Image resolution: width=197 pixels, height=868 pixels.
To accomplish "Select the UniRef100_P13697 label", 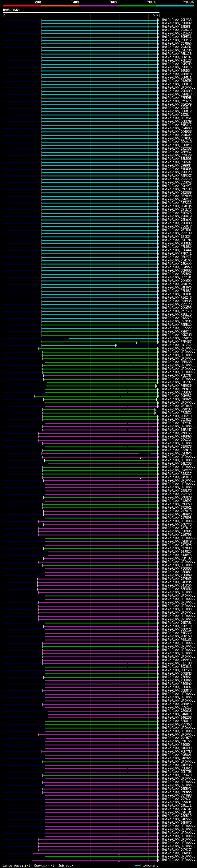I will point(177,501).
